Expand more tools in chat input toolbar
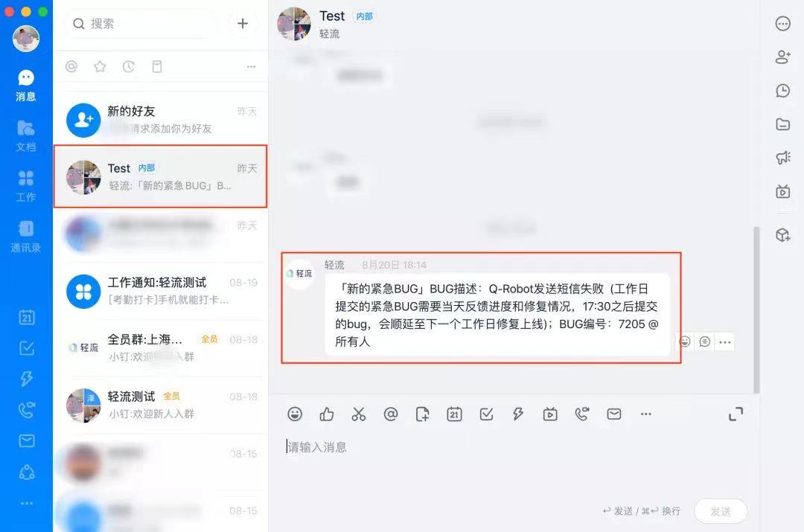Viewport: 804px width, 532px height. (646, 414)
